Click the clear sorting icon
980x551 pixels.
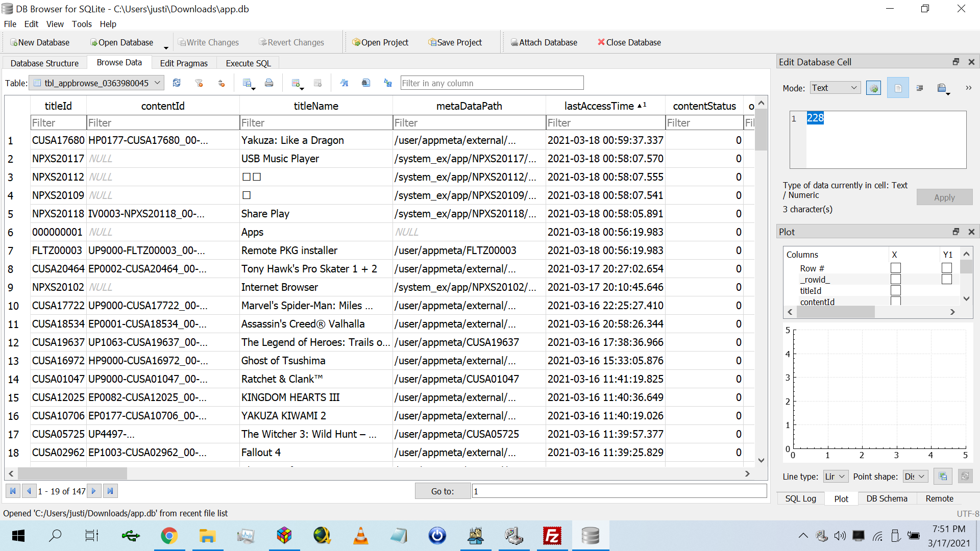click(x=222, y=83)
